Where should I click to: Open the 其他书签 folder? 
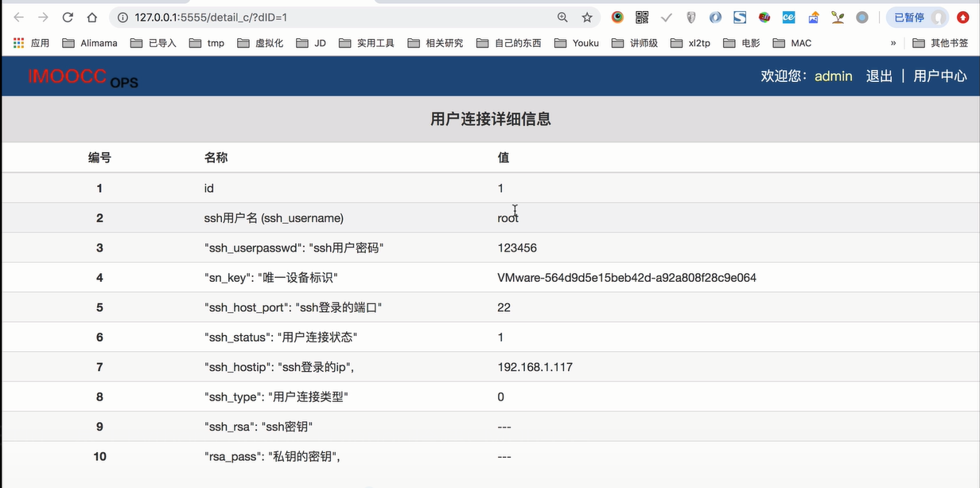(x=940, y=43)
